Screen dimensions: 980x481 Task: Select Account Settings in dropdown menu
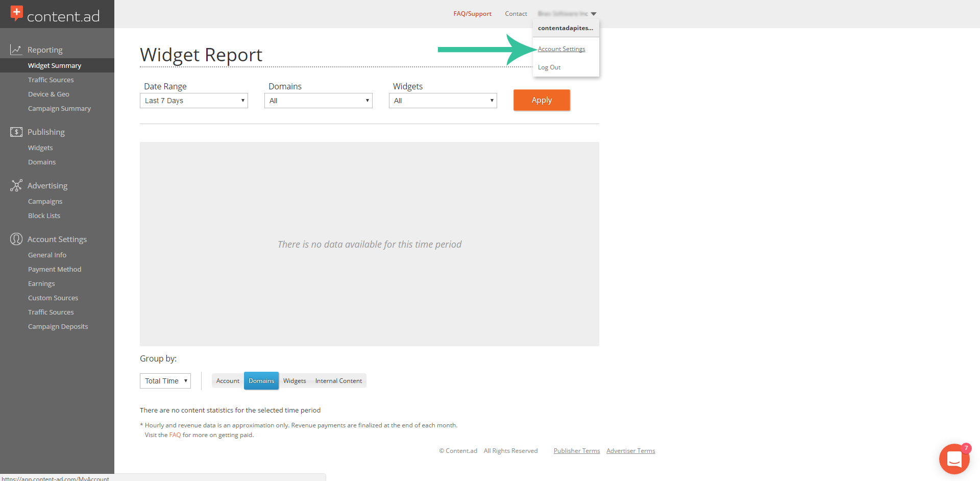[x=561, y=49]
